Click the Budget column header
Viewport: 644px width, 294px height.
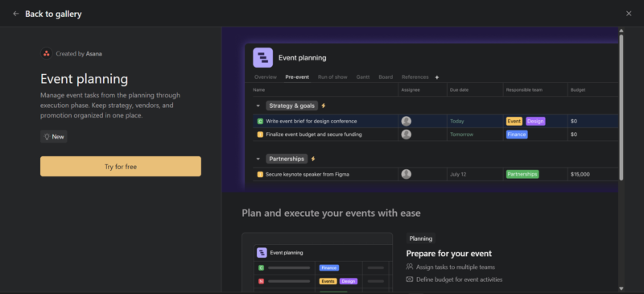tap(578, 89)
